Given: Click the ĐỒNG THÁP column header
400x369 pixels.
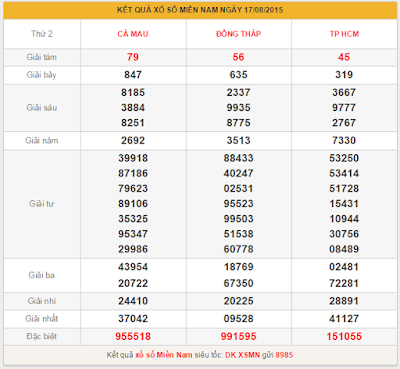Looking at the screenshot, I should coord(238,34).
